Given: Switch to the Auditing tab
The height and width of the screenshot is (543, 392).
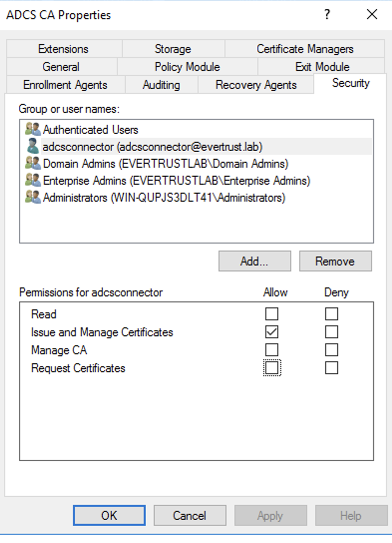Looking at the screenshot, I should (x=161, y=85).
